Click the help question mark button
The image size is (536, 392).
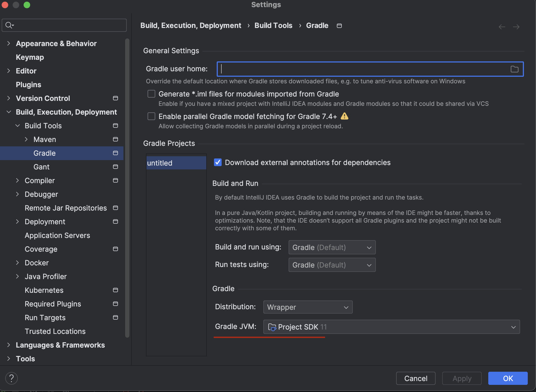pyautogui.click(x=12, y=378)
